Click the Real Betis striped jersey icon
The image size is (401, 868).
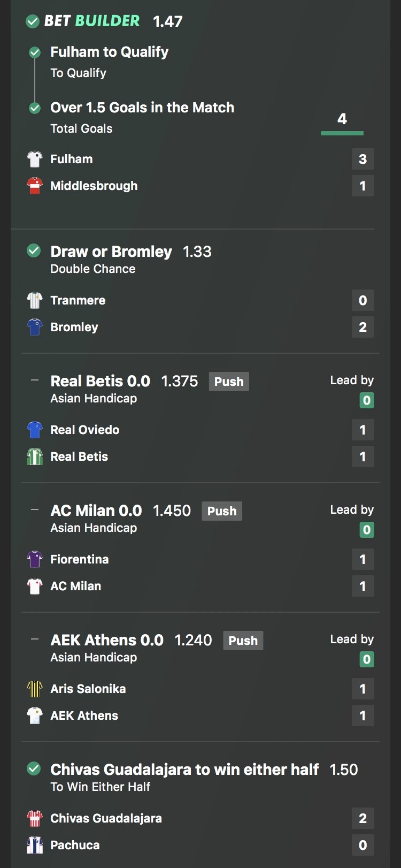(35, 456)
